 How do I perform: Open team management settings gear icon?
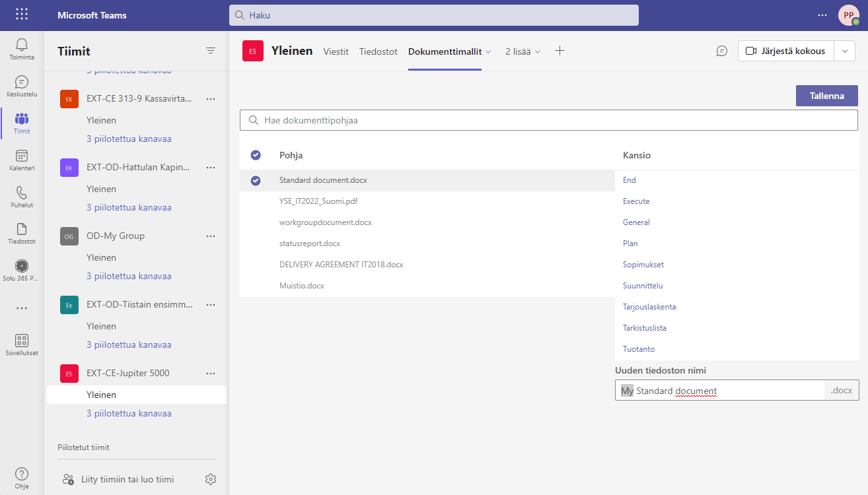[x=211, y=479]
